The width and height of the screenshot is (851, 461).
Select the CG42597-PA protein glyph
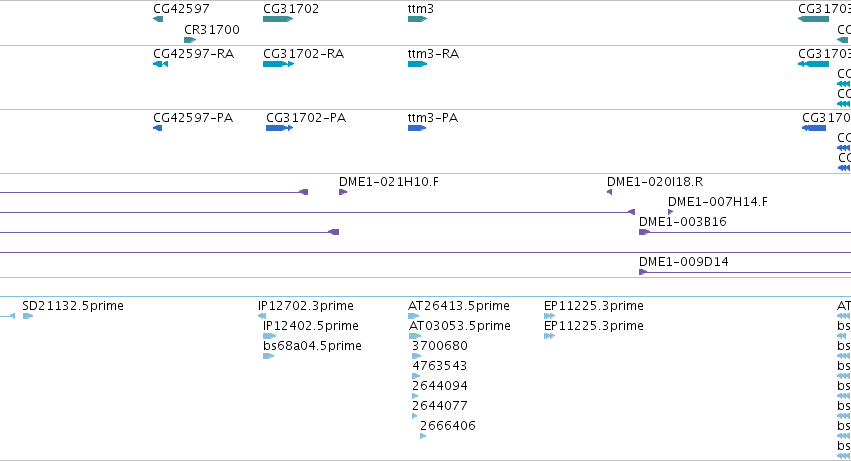[157, 128]
